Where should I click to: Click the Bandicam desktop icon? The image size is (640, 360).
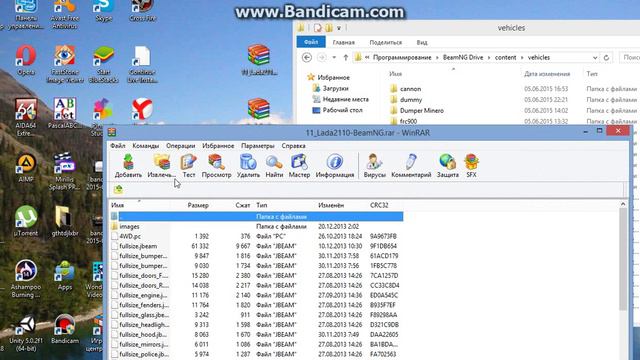point(65,329)
